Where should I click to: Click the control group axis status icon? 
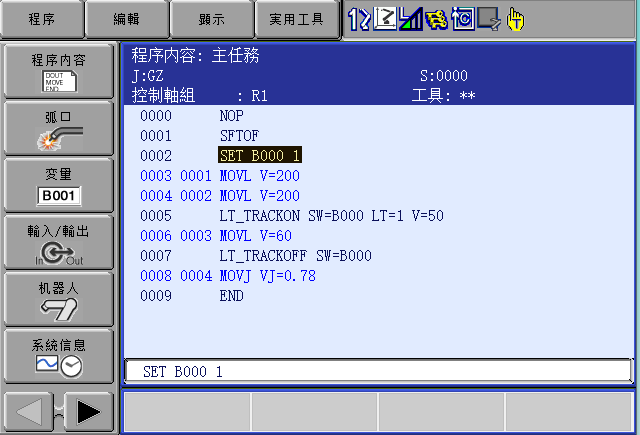coord(359,18)
